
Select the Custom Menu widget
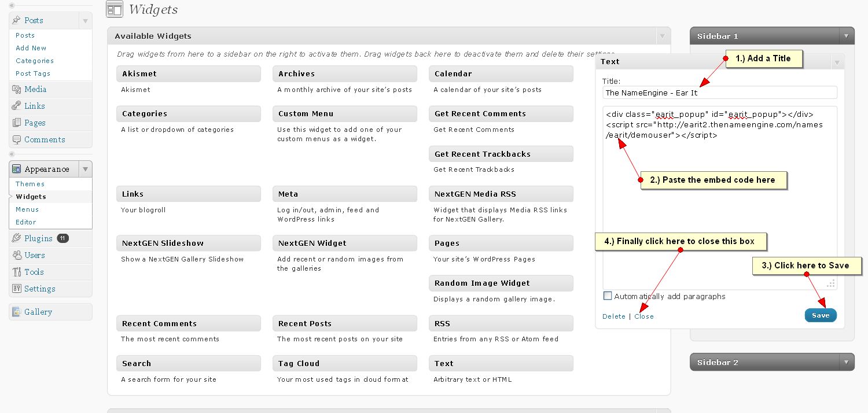click(345, 114)
